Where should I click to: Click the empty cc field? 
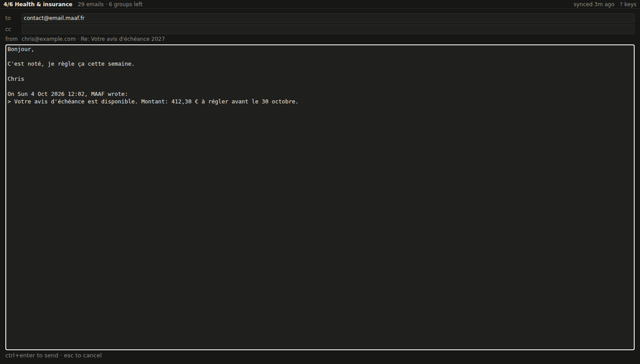coord(328,29)
